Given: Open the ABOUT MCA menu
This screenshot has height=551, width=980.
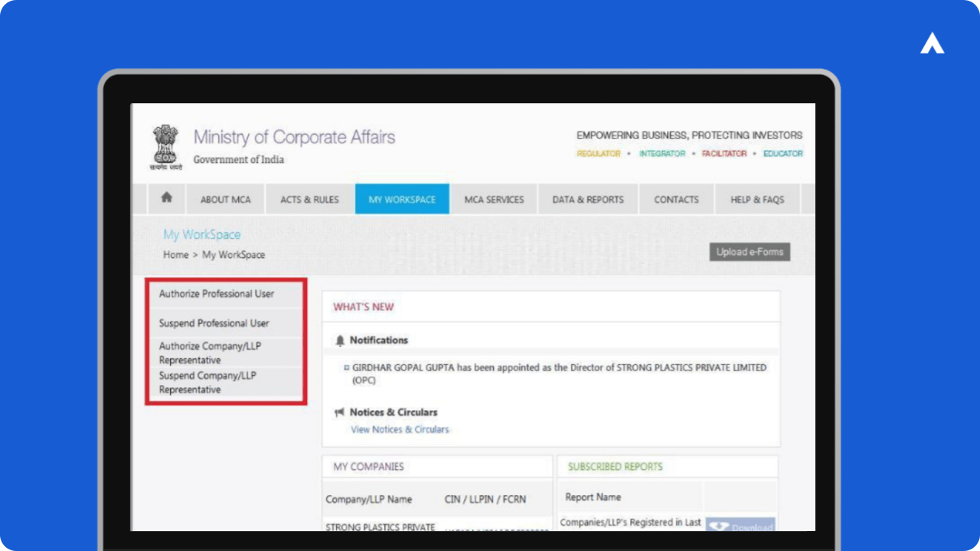Looking at the screenshot, I should tap(225, 199).
